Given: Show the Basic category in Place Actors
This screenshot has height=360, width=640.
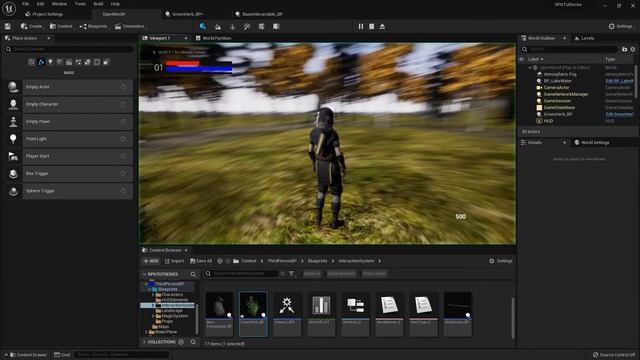Looking at the screenshot, I should click(41, 62).
